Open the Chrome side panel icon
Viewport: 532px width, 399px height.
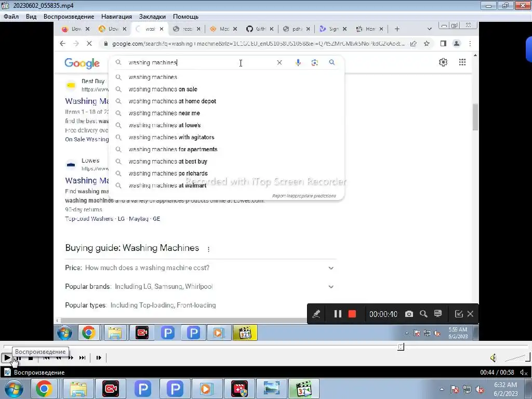pos(443,44)
